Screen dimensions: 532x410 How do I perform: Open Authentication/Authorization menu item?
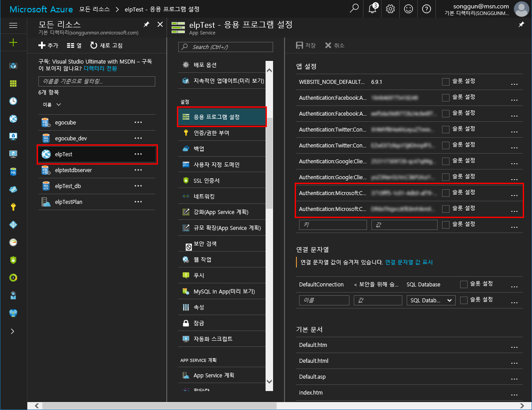(222, 133)
